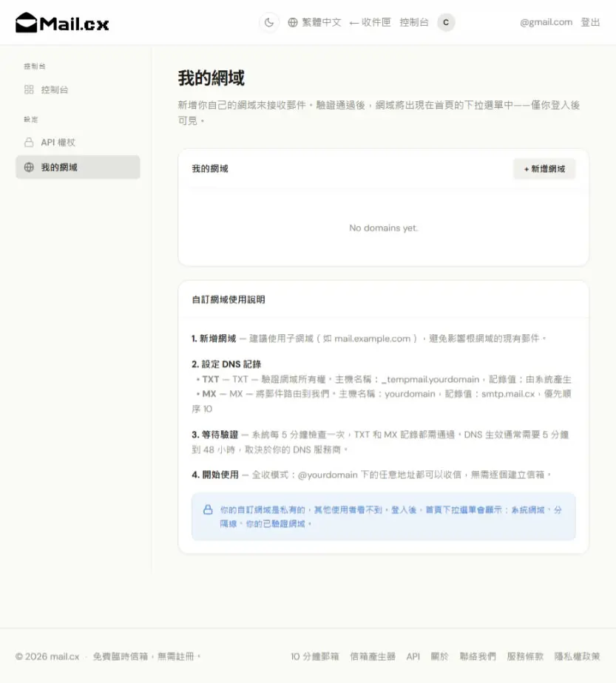Click the @gmail.com account text

(x=546, y=22)
